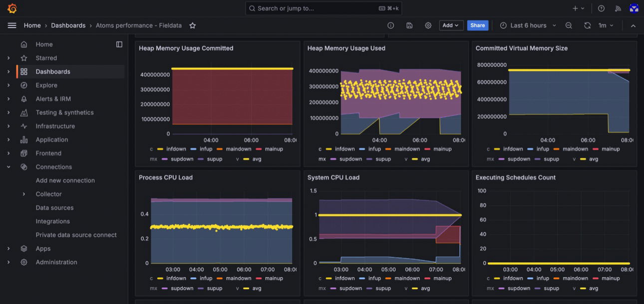644x304 pixels.
Task: Collapse the top toolbar with chevron
Action: click(x=633, y=25)
